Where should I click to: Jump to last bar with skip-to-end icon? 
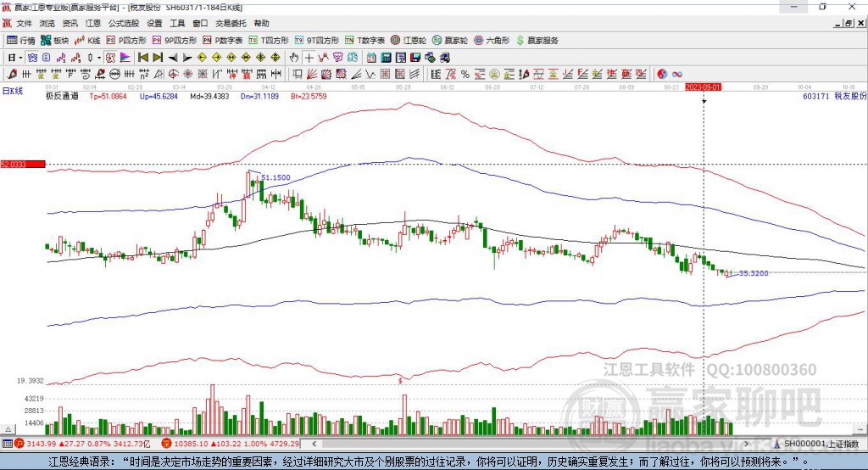(x=158, y=58)
